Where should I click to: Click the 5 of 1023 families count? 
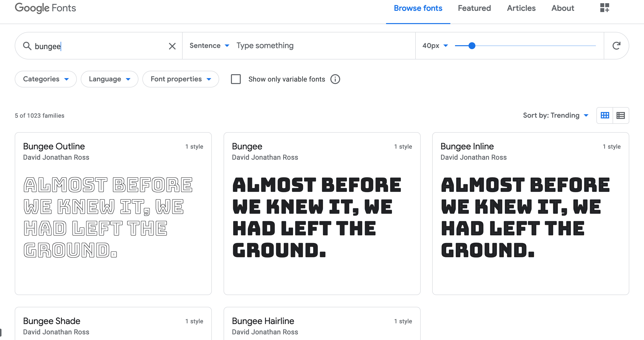coord(40,115)
